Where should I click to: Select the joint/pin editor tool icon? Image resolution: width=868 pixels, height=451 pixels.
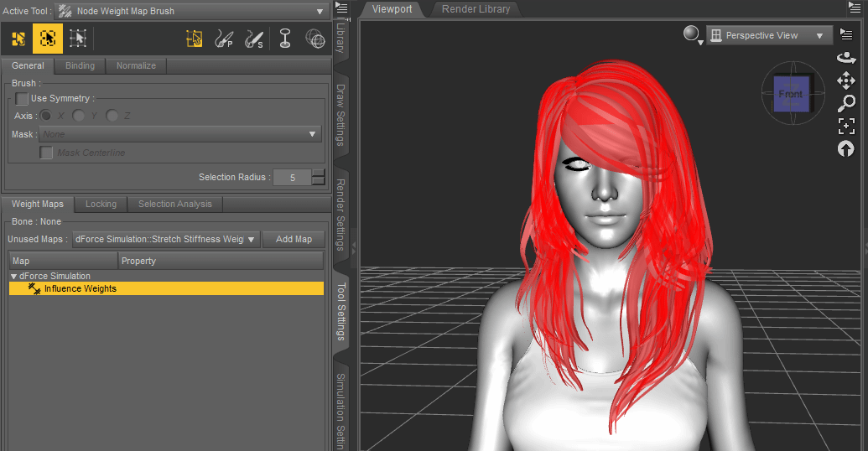click(285, 39)
